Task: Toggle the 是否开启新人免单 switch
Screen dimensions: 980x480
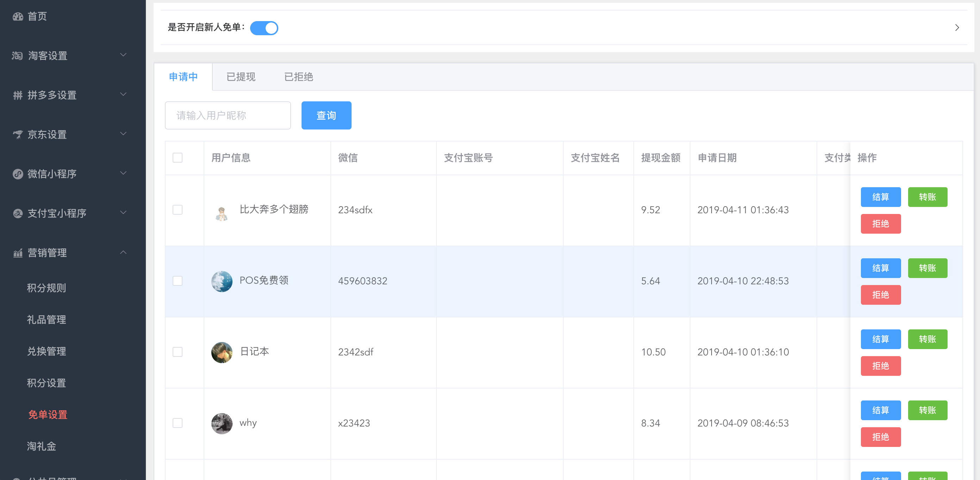Action: coord(264,28)
